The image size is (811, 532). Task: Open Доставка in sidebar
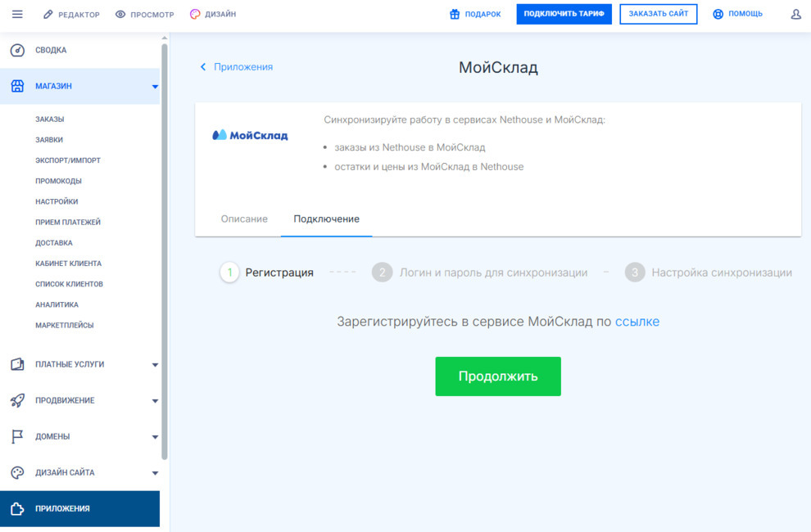54,243
